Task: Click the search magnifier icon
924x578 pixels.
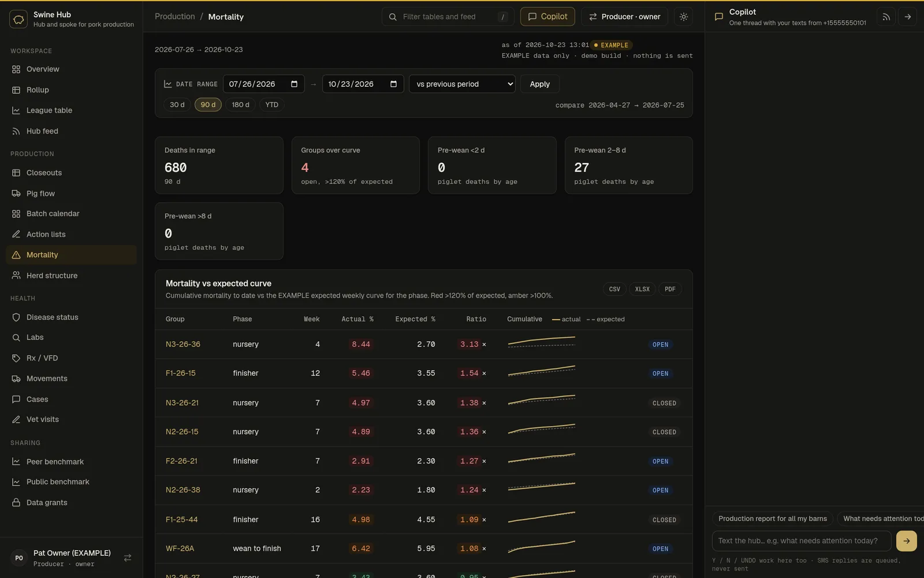Action: (393, 17)
